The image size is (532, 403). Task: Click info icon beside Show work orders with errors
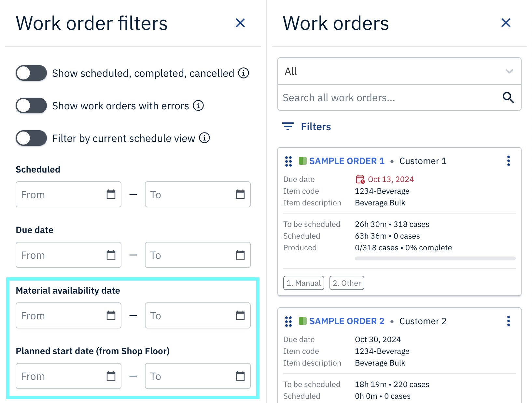[198, 105]
